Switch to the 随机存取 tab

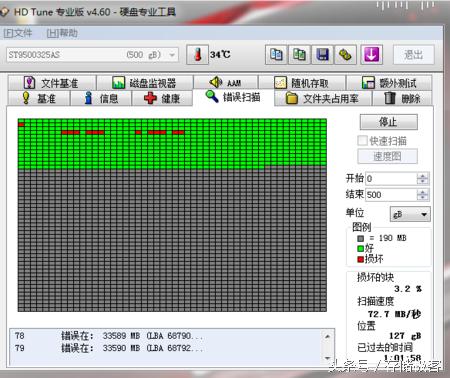point(302,83)
